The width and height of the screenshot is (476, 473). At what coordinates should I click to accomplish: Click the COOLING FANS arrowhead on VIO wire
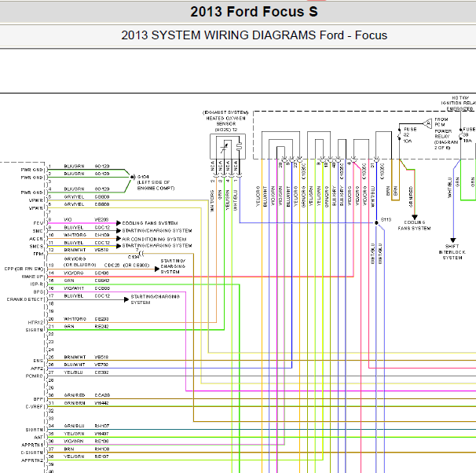(119, 223)
